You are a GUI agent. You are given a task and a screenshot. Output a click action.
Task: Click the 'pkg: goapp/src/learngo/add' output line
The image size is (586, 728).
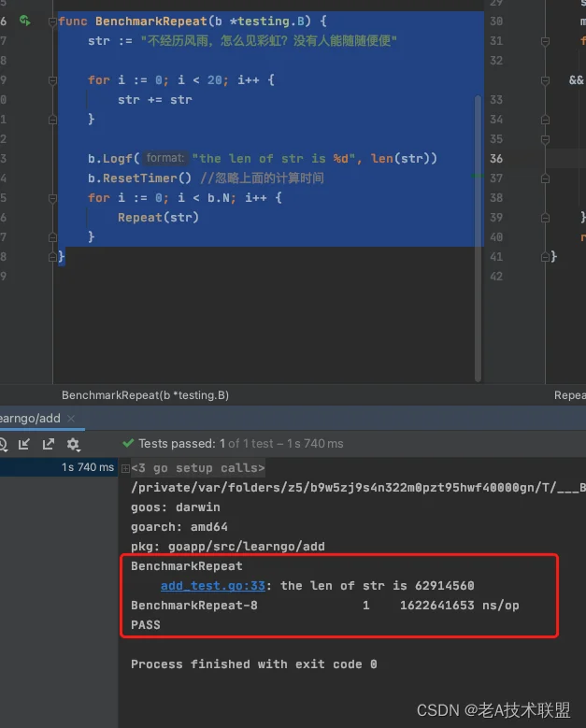pos(228,547)
